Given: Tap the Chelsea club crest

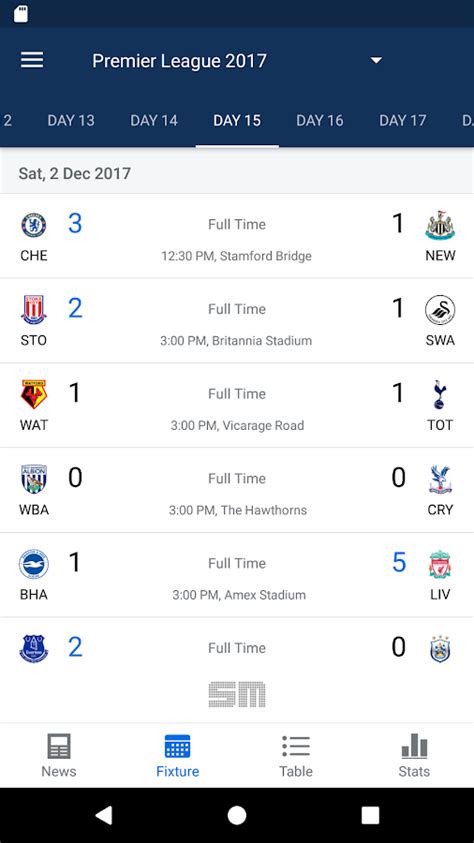Looking at the screenshot, I should point(34,225).
